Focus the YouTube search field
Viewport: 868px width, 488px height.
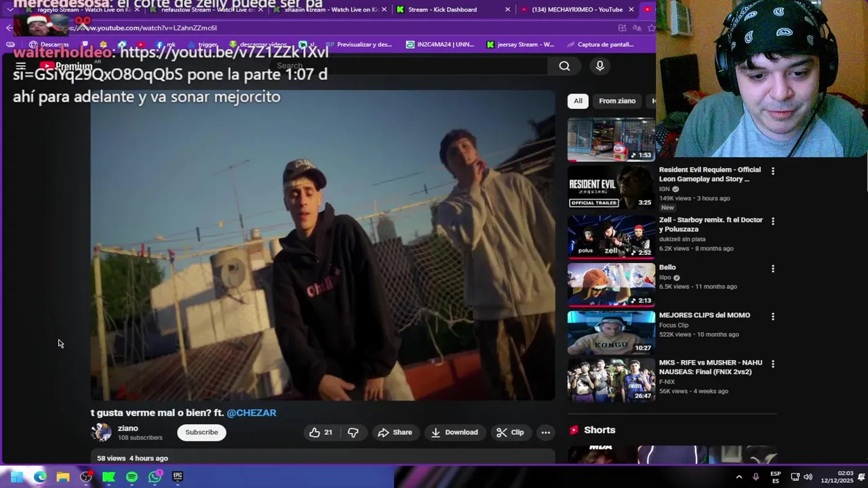[407, 66]
